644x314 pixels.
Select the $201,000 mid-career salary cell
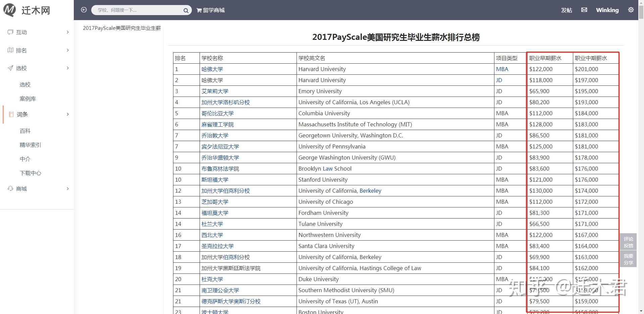[x=595, y=69]
